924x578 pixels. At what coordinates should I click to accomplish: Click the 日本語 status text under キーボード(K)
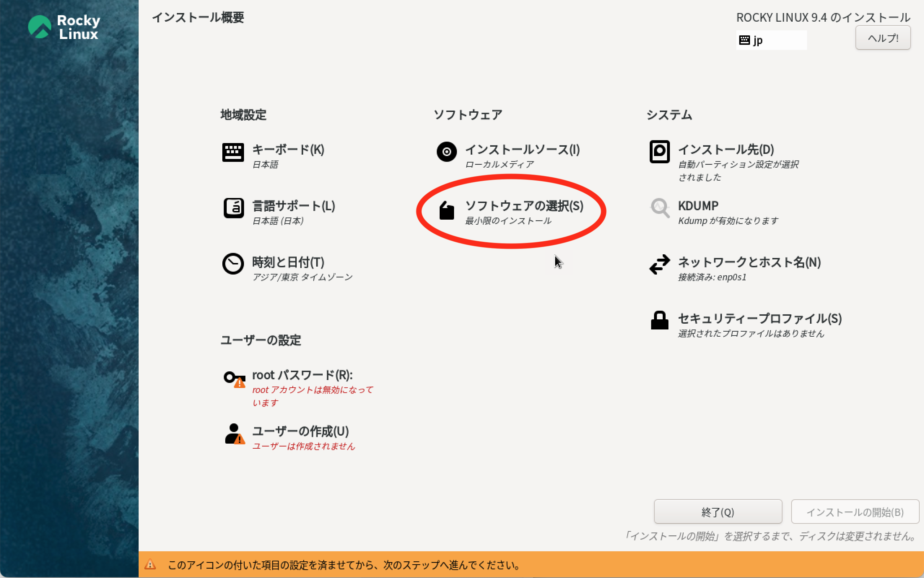point(265,164)
